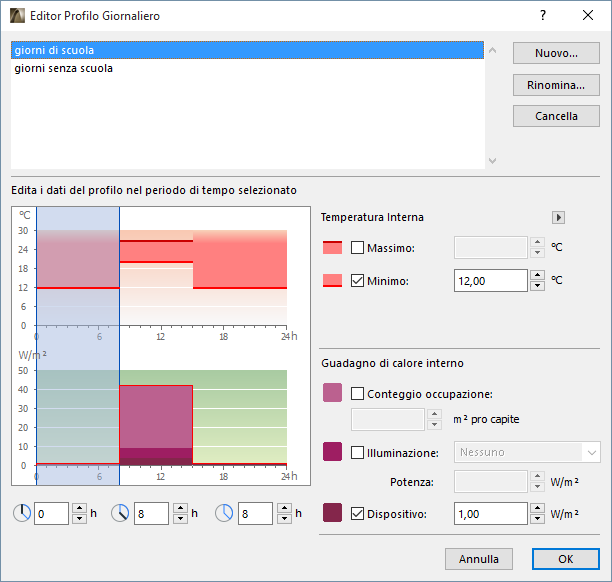
Task: Click the occupancy m² pro capite field
Action: coord(388,420)
